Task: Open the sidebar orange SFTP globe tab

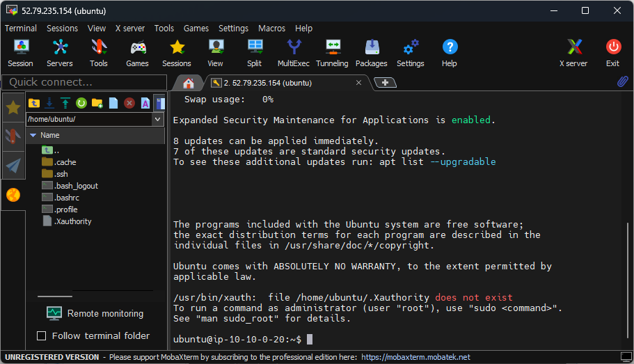Action: pos(13,195)
